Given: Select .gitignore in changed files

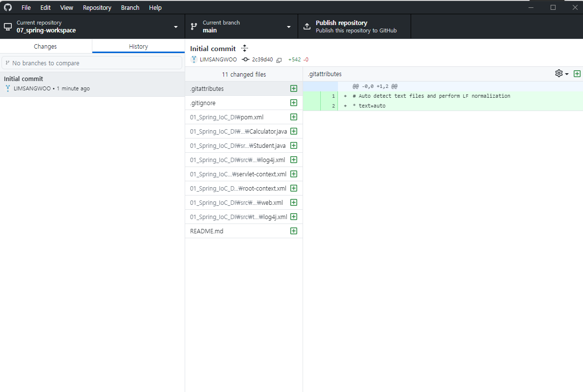Looking at the screenshot, I should [244, 103].
